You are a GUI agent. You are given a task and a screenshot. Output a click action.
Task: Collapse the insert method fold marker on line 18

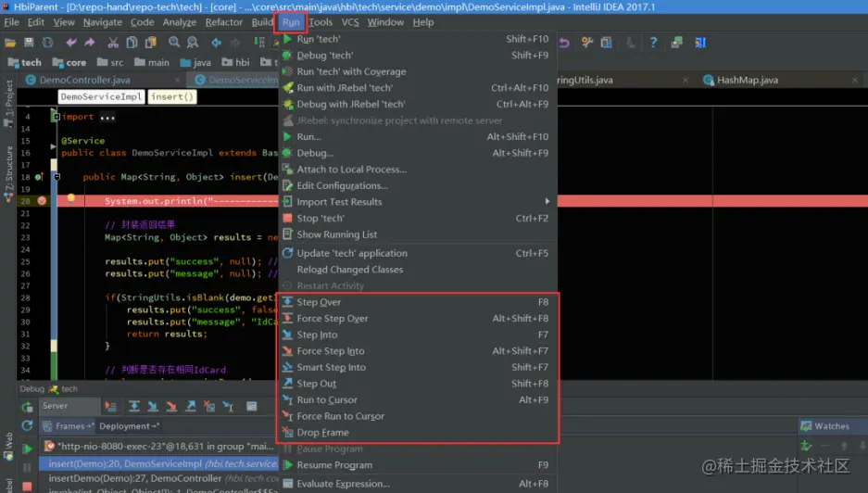click(57, 177)
